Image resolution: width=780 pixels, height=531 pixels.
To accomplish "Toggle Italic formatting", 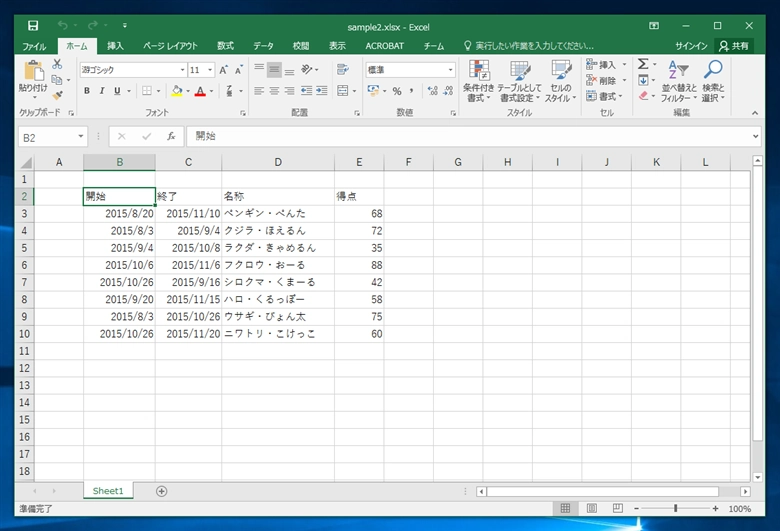I will tap(102, 91).
